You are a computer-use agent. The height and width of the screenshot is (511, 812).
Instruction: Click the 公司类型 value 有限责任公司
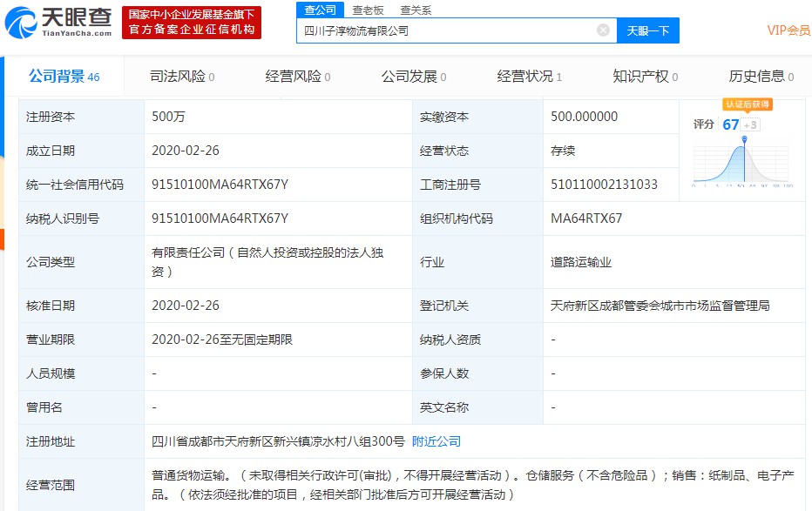(x=267, y=262)
